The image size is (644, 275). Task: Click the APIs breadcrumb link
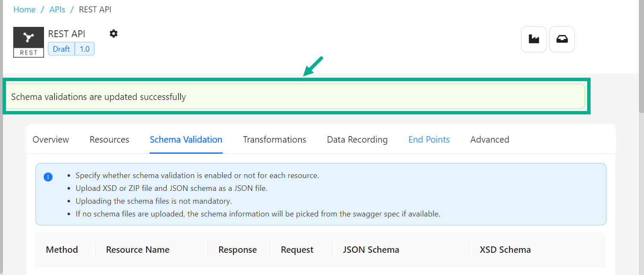pyautogui.click(x=57, y=9)
